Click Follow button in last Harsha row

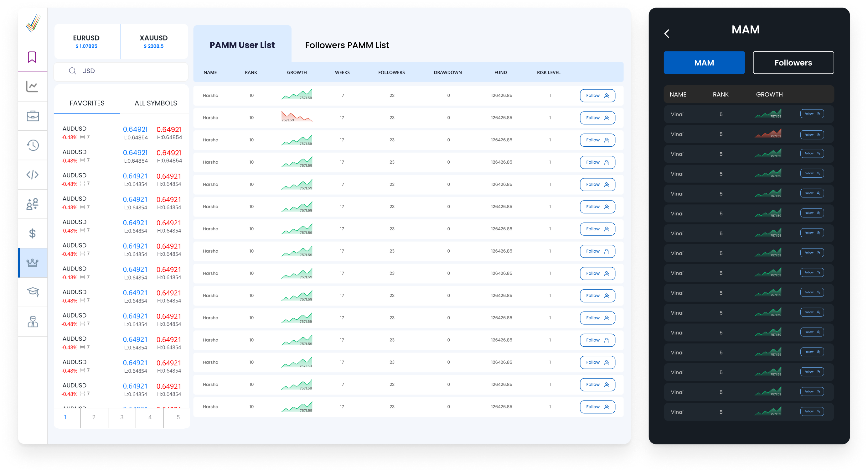(x=597, y=407)
